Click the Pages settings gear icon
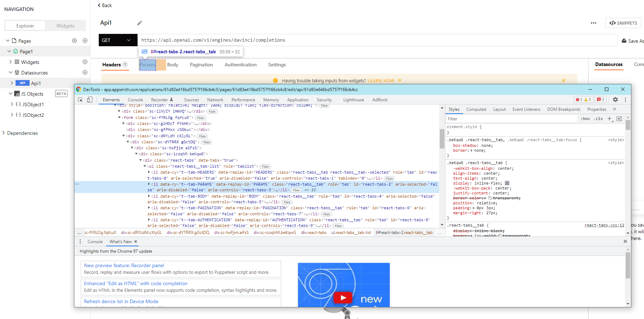This screenshot has width=644, height=319. click(x=74, y=41)
